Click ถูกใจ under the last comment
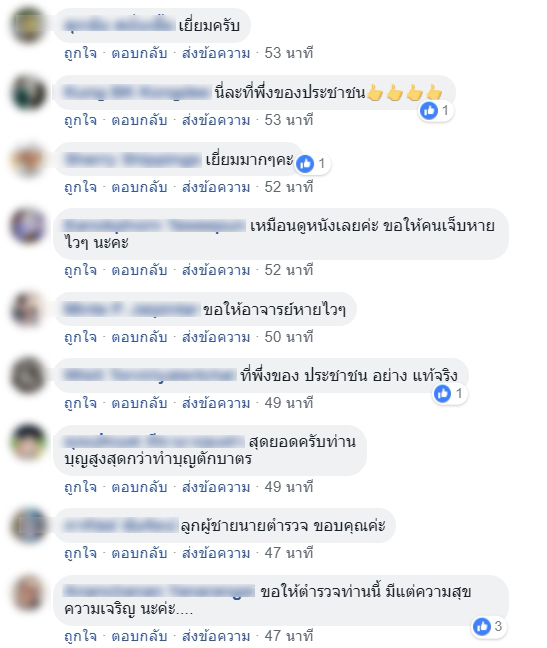Screen dimensions: 547x648 (x=81, y=636)
